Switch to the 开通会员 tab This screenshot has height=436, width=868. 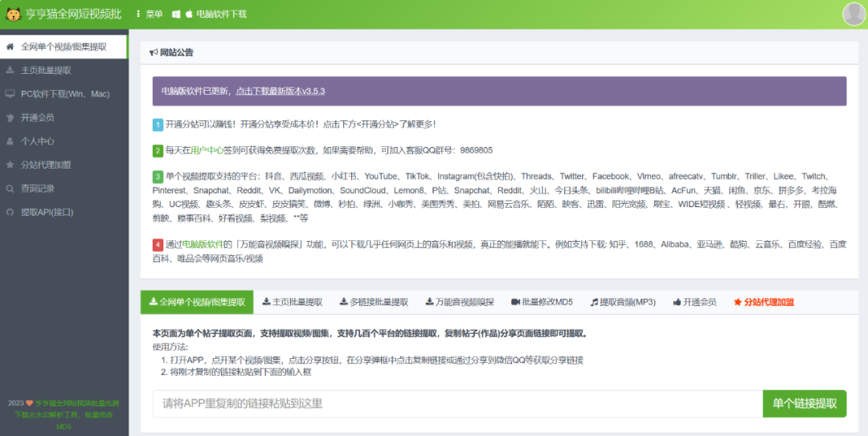694,302
